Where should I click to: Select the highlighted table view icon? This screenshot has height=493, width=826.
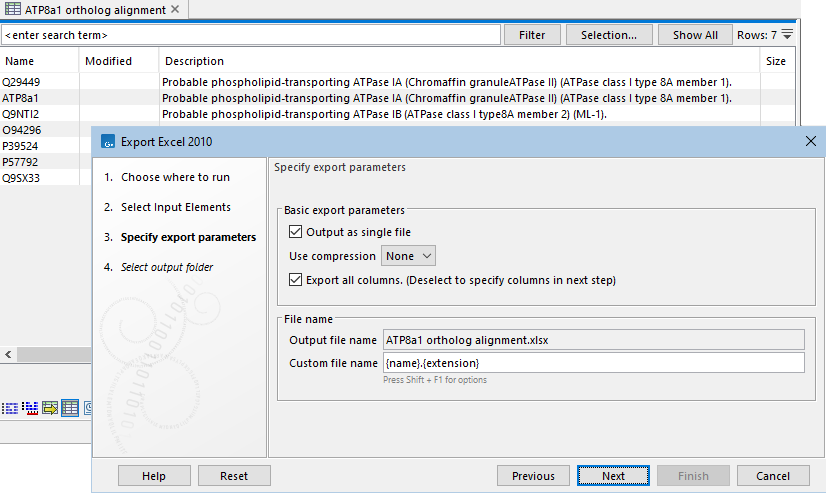(70, 408)
